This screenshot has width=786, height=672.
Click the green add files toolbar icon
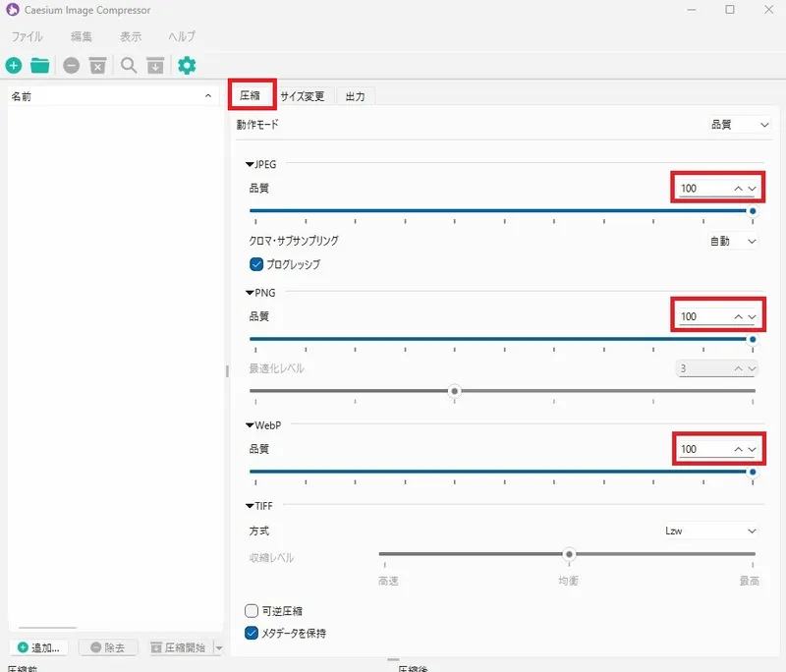click(x=14, y=66)
